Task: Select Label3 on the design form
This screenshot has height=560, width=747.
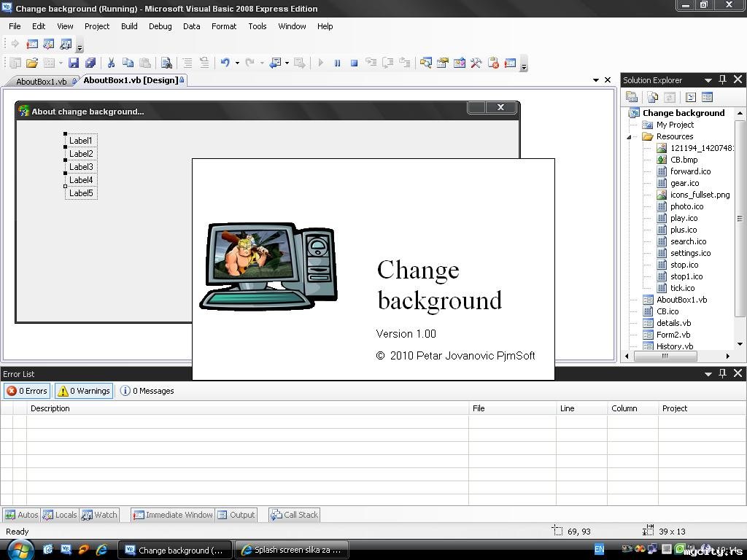Action: 82,167
